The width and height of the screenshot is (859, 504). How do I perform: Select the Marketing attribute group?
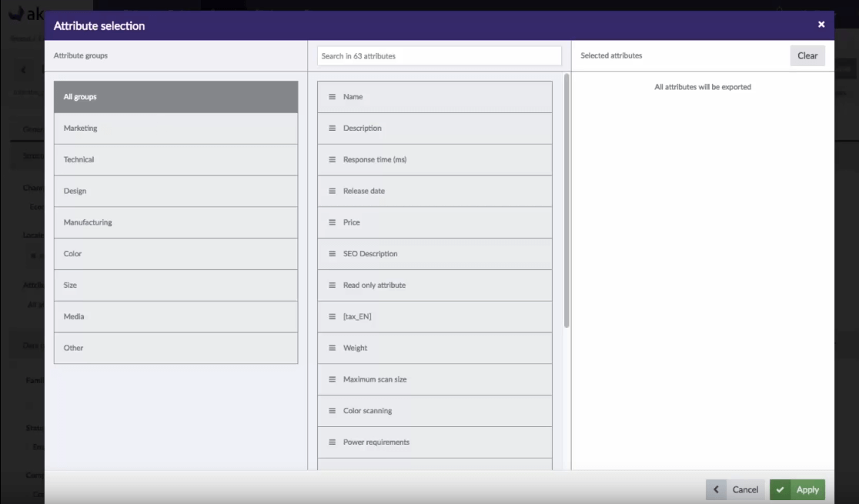coord(175,129)
